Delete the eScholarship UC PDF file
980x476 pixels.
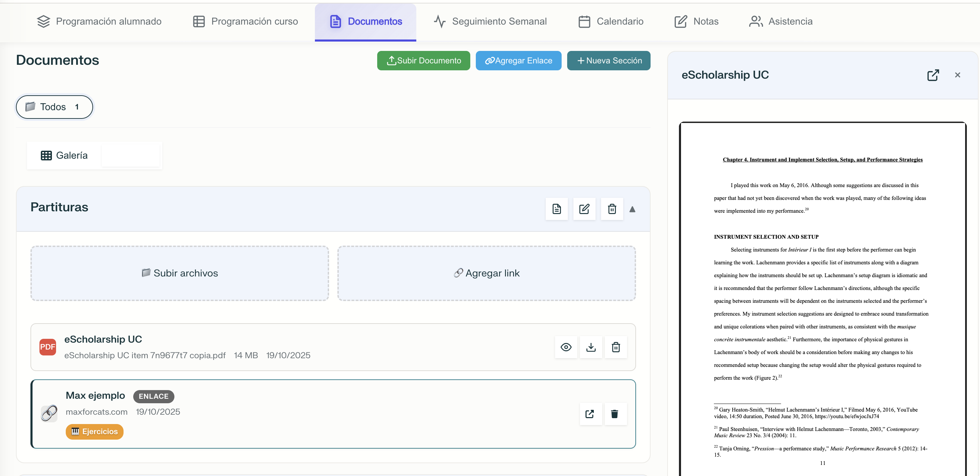pyautogui.click(x=616, y=347)
